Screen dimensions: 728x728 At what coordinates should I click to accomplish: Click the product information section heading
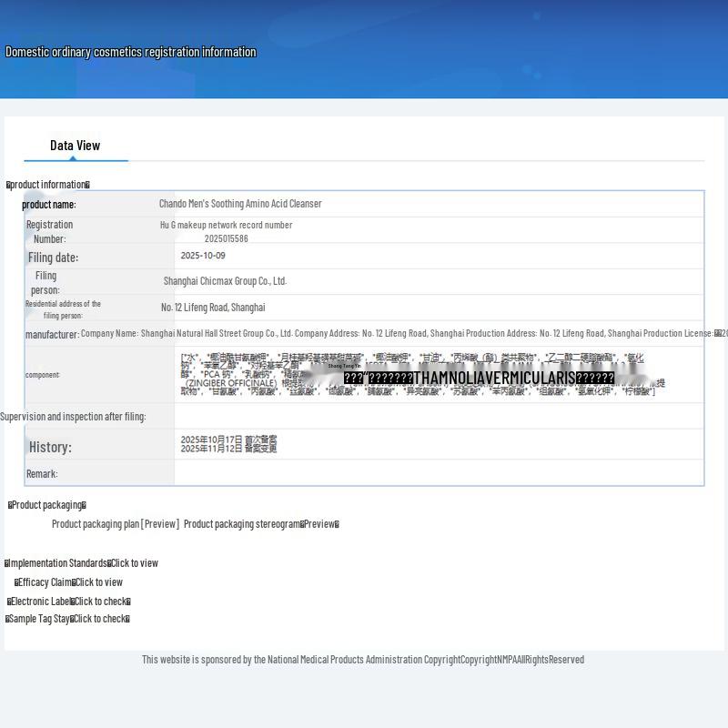click(48, 185)
